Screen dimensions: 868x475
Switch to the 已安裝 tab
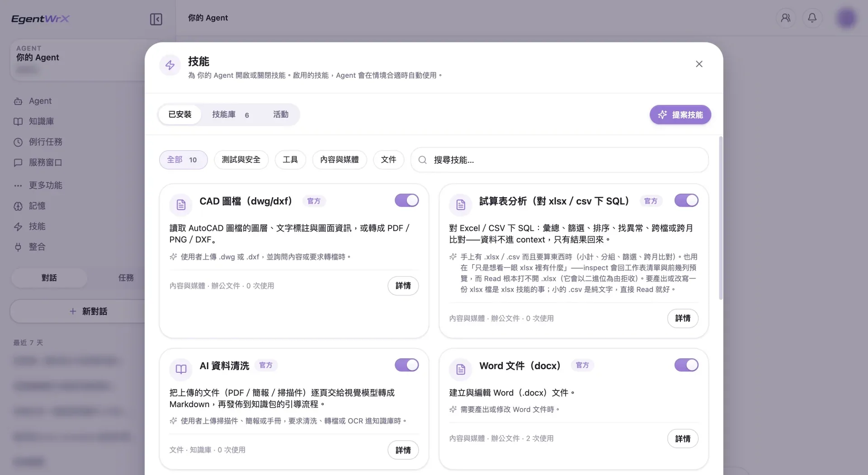tap(180, 114)
